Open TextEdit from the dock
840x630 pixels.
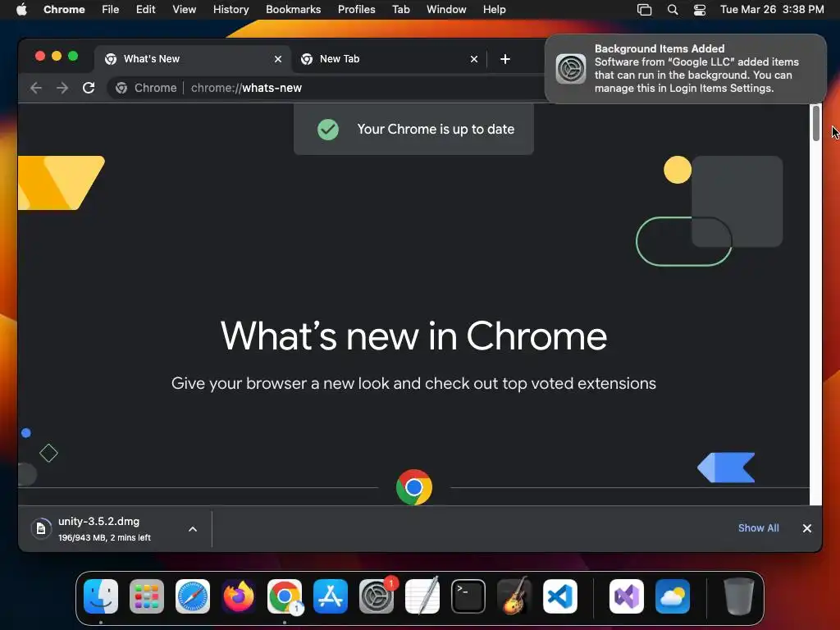[422, 596]
